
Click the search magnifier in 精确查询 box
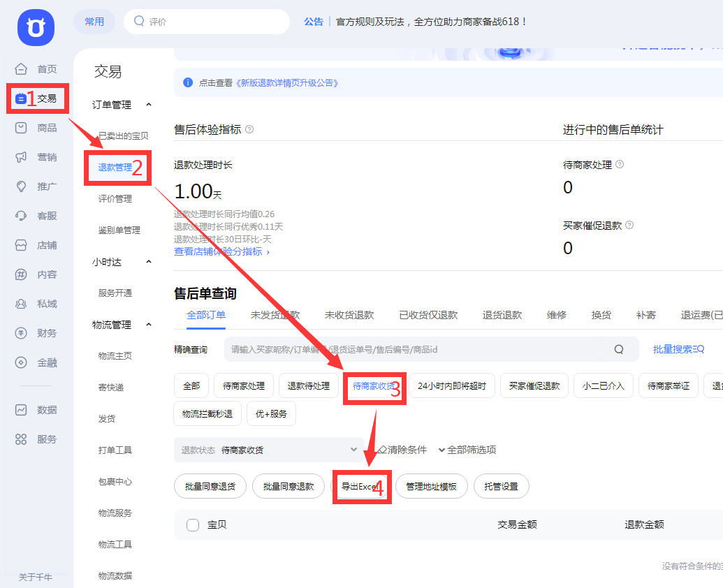619,349
